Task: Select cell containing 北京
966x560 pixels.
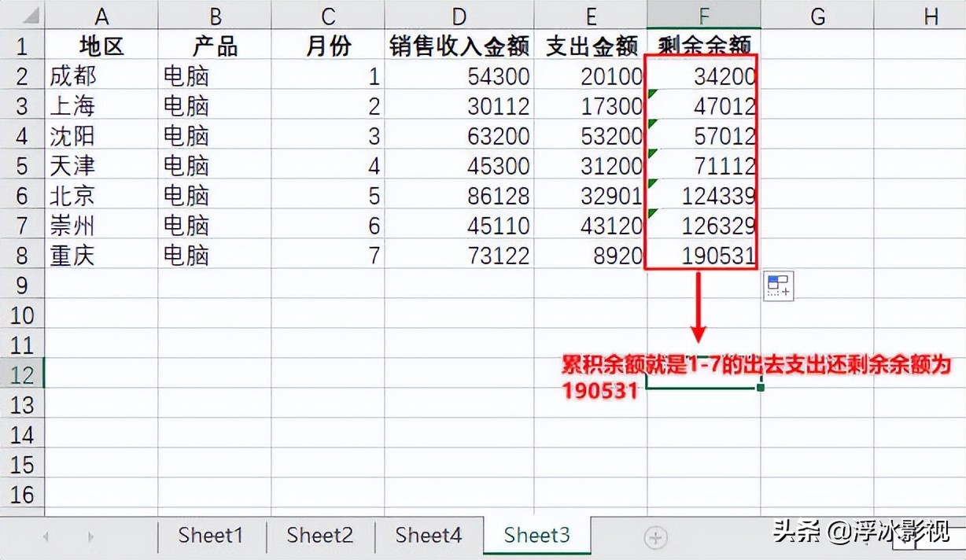Action: (x=101, y=196)
